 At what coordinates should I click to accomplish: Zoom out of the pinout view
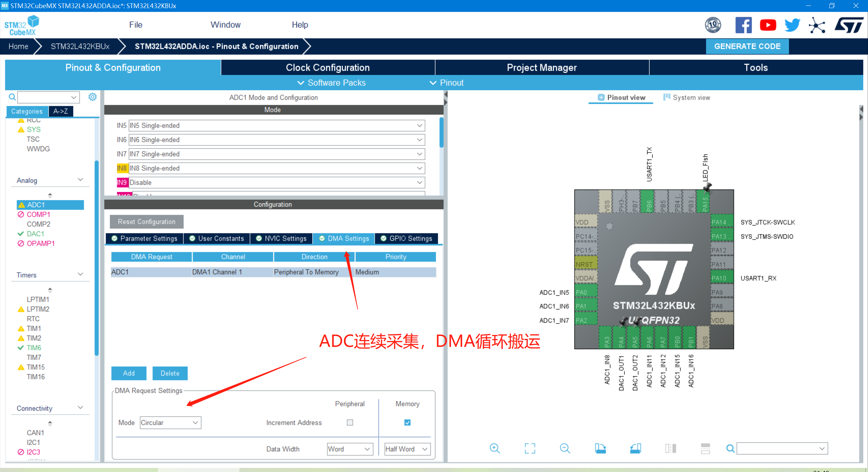565,448
